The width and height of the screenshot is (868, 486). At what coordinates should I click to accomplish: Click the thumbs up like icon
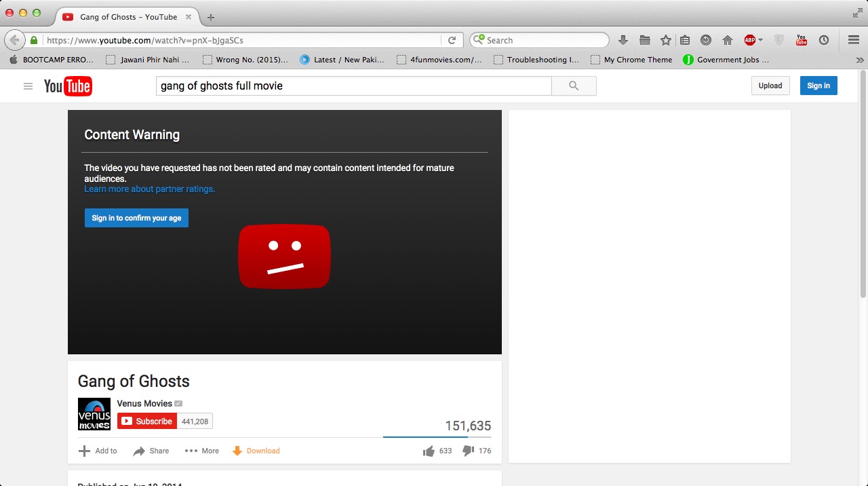[429, 451]
